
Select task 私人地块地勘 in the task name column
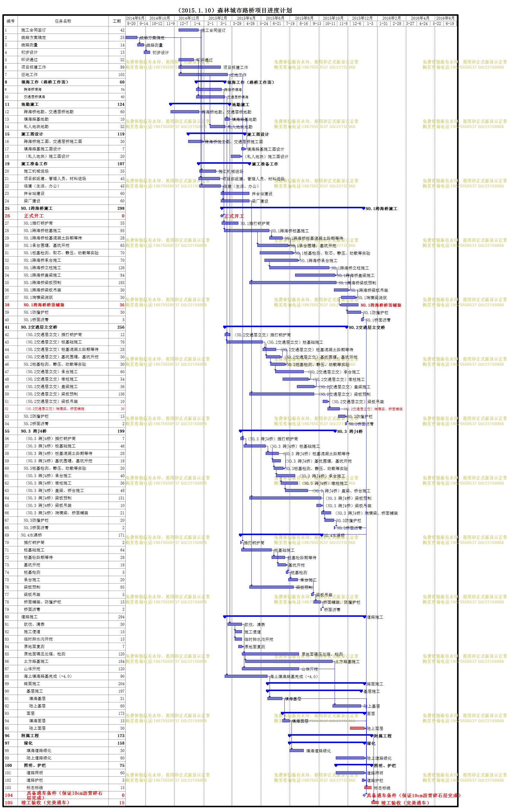[x=36, y=127]
